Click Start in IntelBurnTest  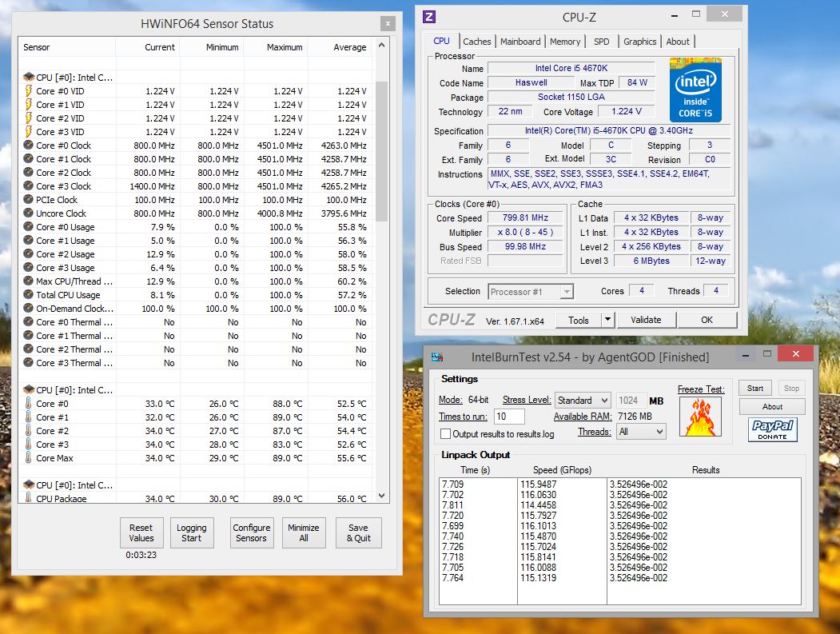click(x=755, y=388)
